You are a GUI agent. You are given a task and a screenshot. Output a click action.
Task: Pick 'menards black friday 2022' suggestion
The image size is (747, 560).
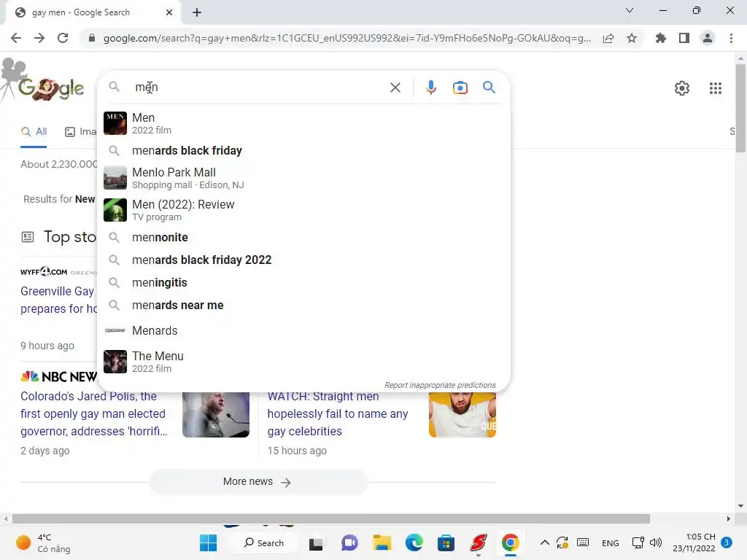(303, 260)
